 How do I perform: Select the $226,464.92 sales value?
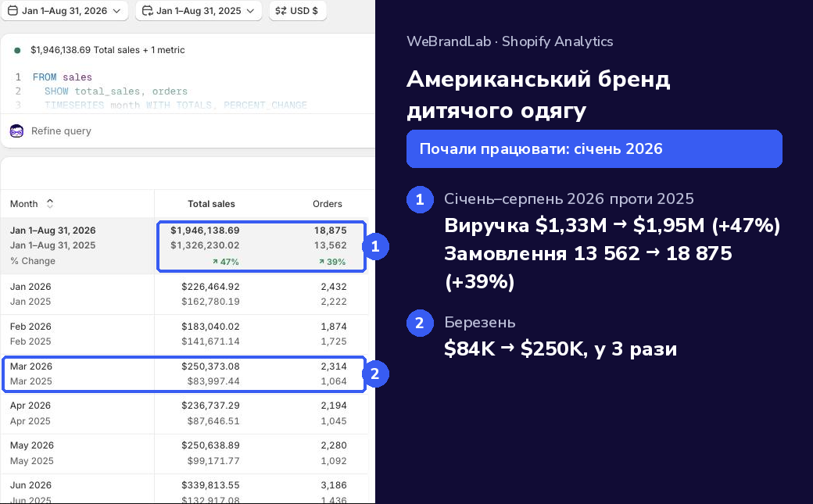[210, 286]
